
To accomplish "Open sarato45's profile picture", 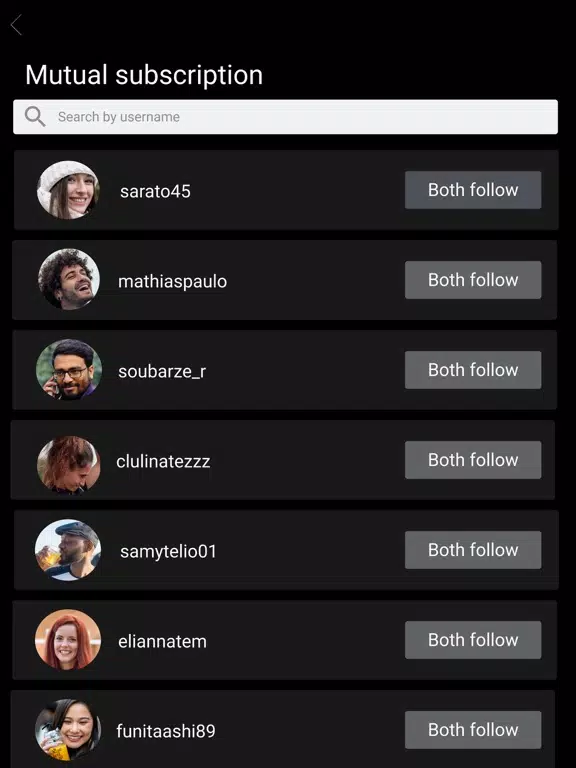I will pyautogui.click(x=68, y=190).
